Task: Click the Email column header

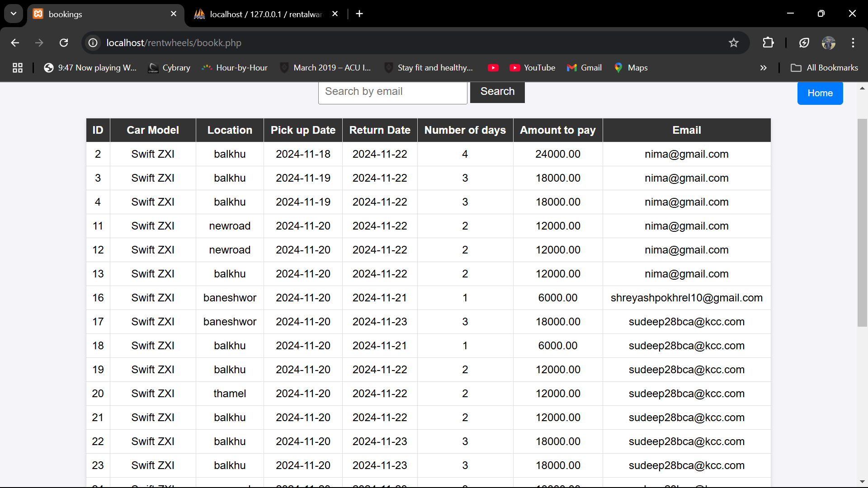Action: click(686, 130)
